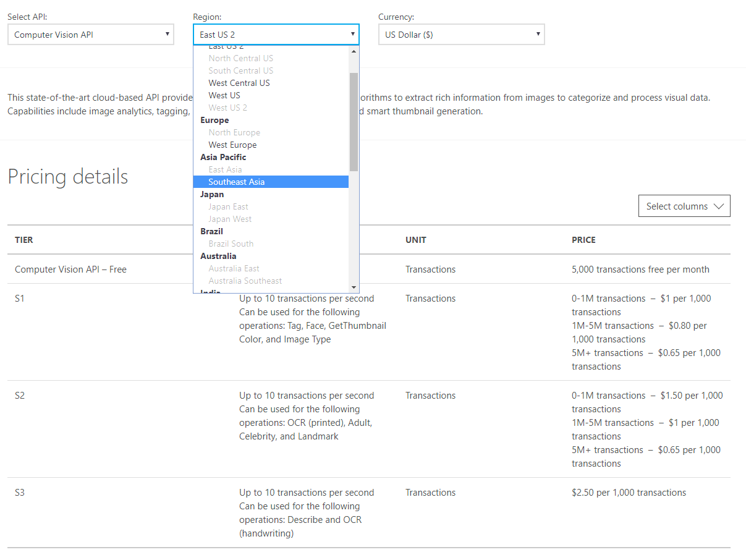746x560 pixels.
Task: Open the Select API dropdown
Action: pyautogui.click(x=90, y=35)
